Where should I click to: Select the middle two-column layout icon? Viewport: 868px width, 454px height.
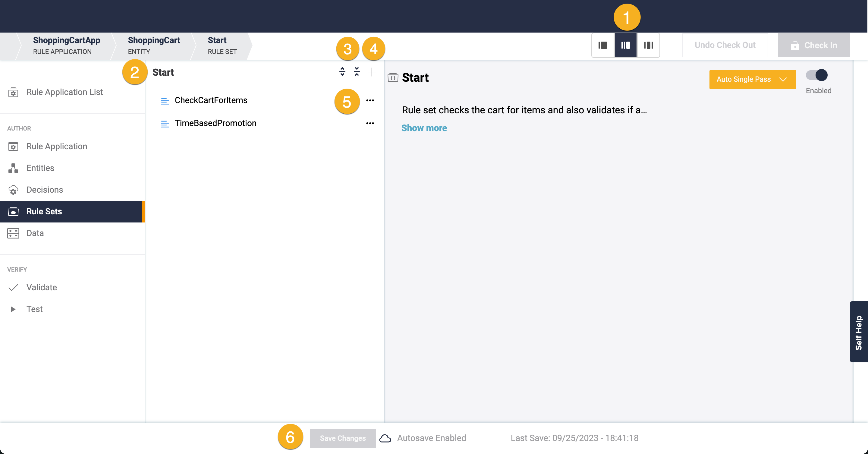pos(625,45)
